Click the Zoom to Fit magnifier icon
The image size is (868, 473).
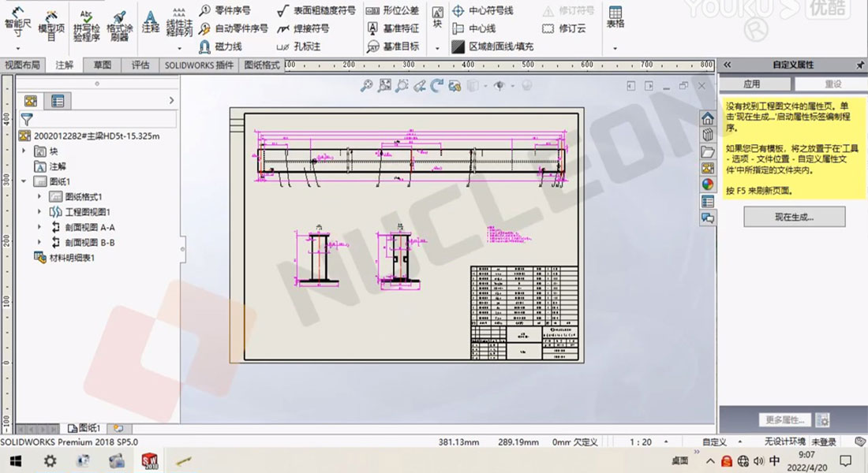click(x=366, y=86)
